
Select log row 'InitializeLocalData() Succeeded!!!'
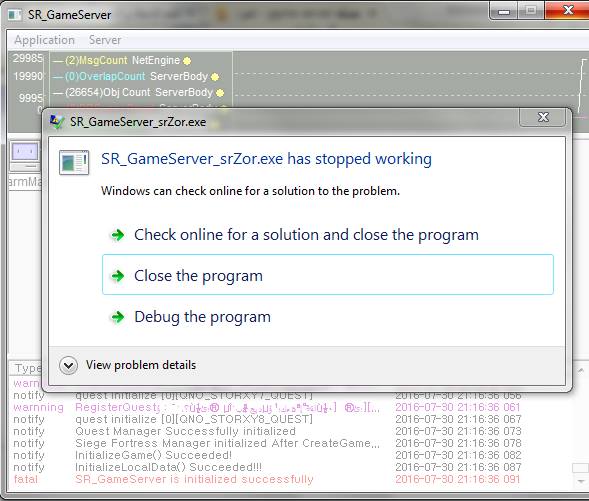pyautogui.click(x=267, y=467)
